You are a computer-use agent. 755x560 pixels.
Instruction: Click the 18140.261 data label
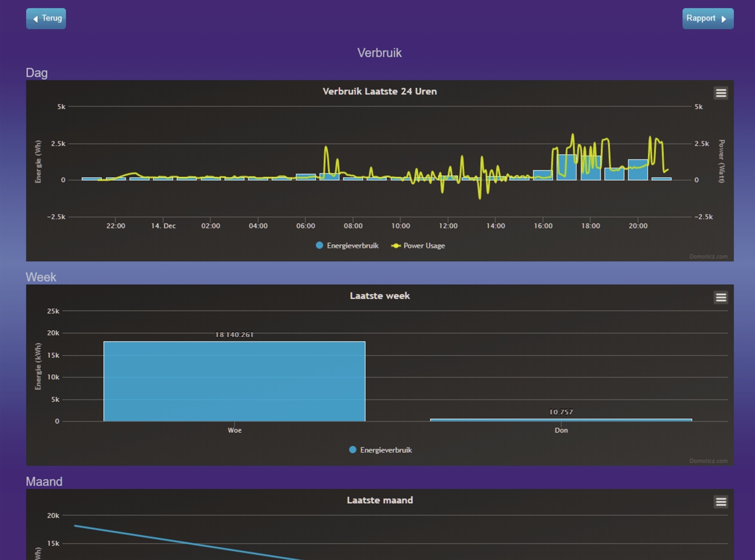pyautogui.click(x=234, y=334)
